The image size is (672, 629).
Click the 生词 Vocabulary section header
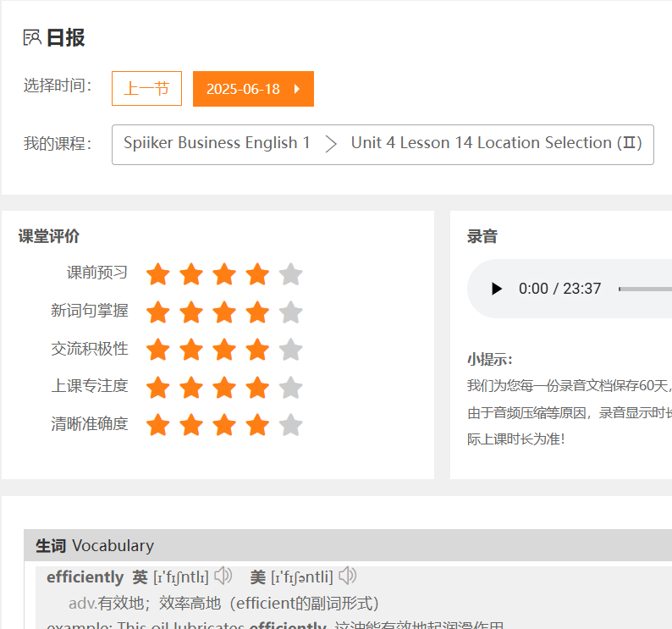[95, 546]
